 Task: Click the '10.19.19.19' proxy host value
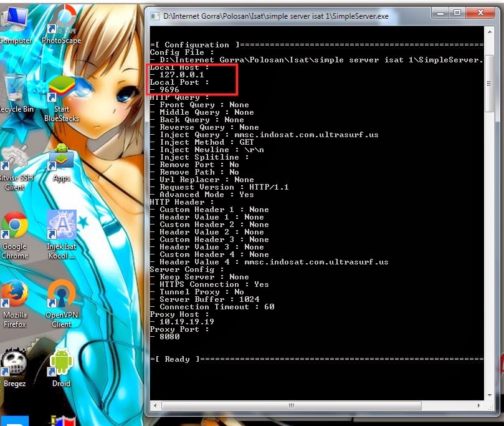coord(187,322)
